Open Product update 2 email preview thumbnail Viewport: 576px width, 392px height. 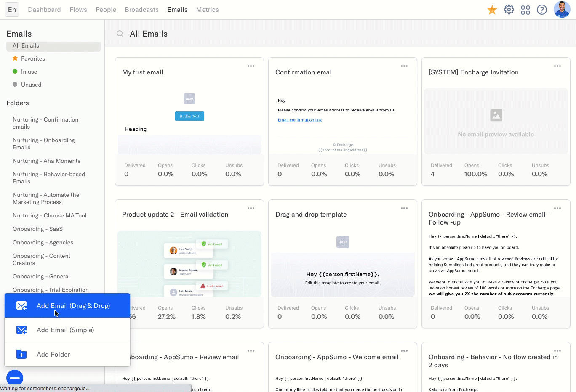click(189, 264)
